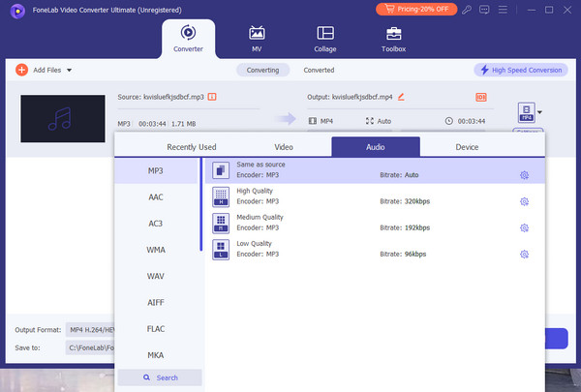Click the Same as source preset icon
Screen dimensions: 581x392
(x=221, y=170)
